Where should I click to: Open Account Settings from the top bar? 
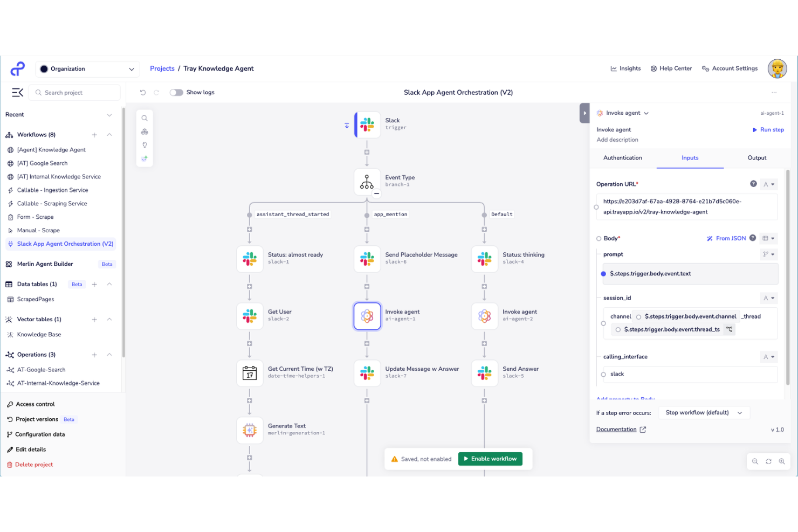click(x=730, y=68)
